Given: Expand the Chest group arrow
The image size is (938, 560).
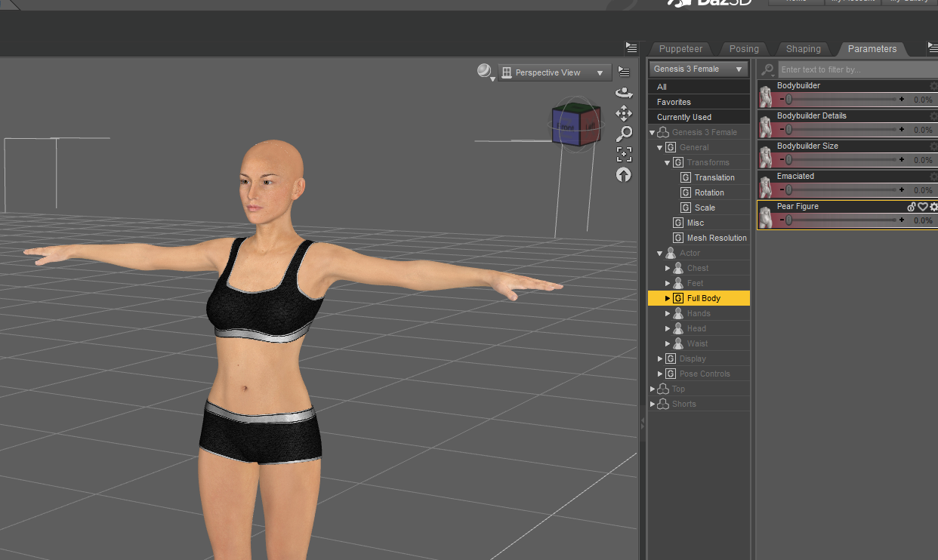Looking at the screenshot, I should [668, 269].
